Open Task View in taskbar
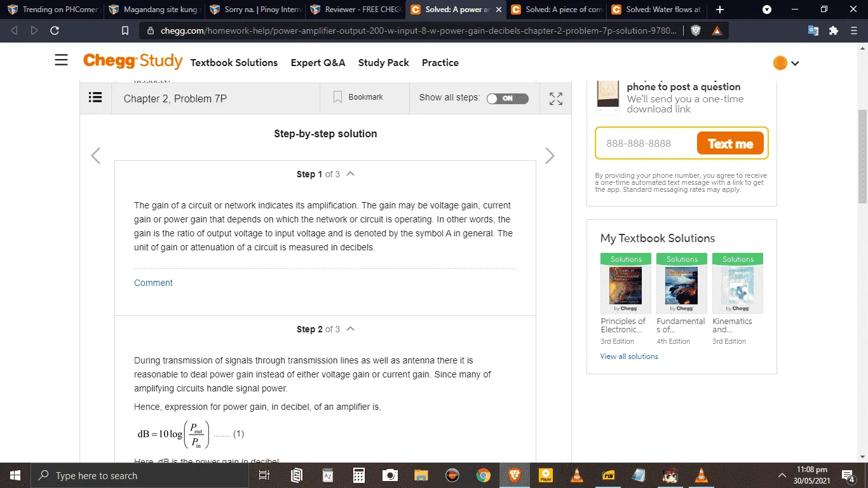Image resolution: width=868 pixels, height=488 pixels. coord(265,475)
